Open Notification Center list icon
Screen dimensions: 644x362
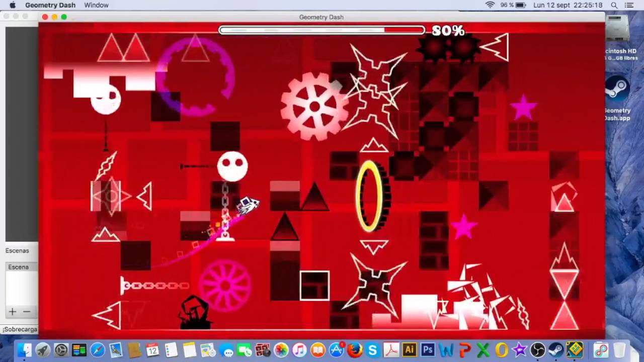[629, 5]
